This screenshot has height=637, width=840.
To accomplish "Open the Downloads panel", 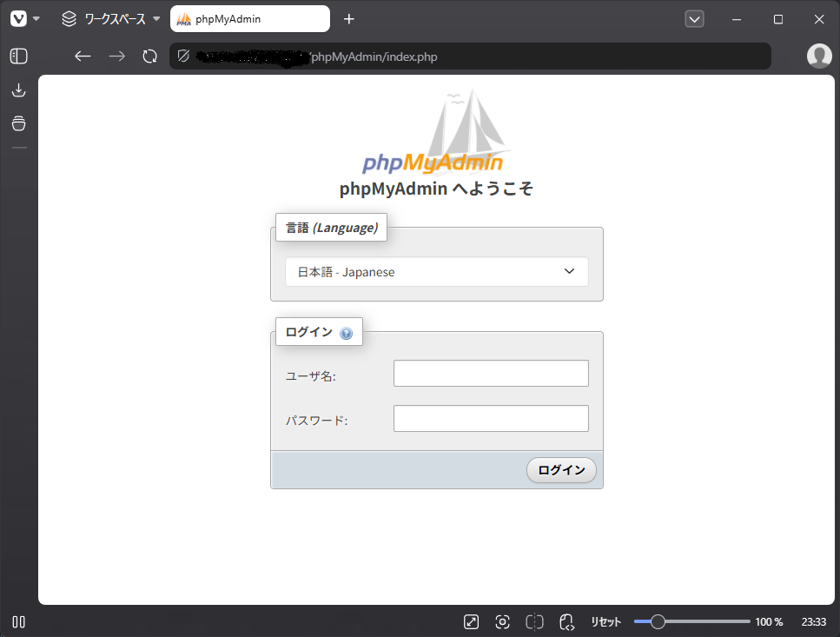I will 19,90.
